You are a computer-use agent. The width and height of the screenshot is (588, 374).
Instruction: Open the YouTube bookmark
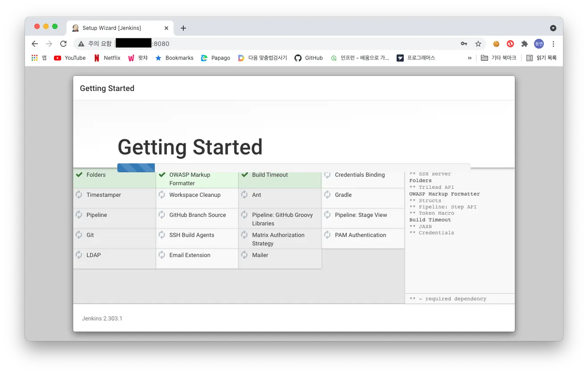[70, 58]
